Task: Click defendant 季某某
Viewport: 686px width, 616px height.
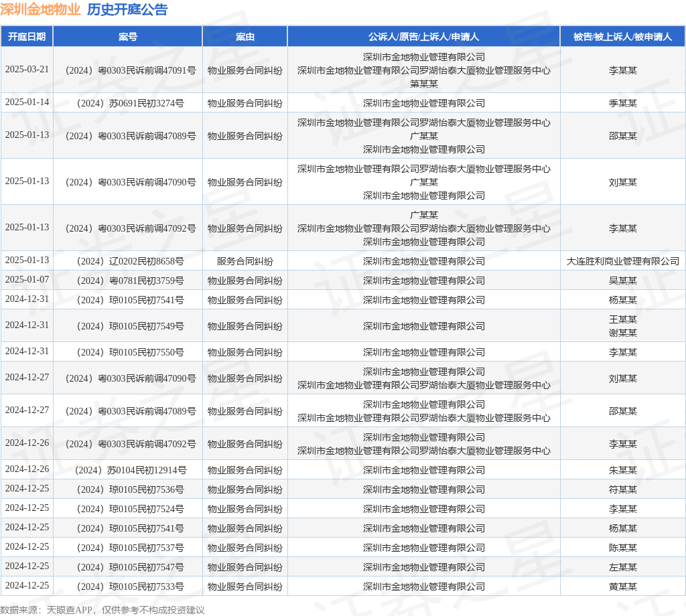Action: click(x=622, y=103)
